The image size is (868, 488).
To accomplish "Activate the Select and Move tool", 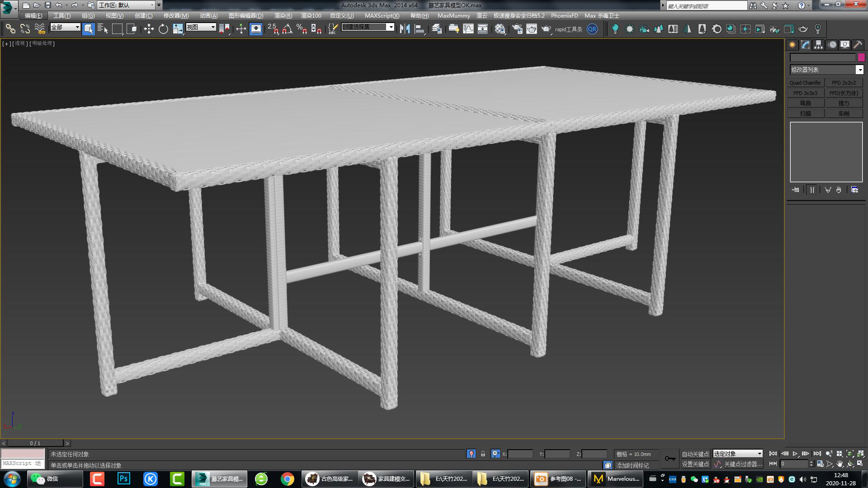I will tap(149, 28).
